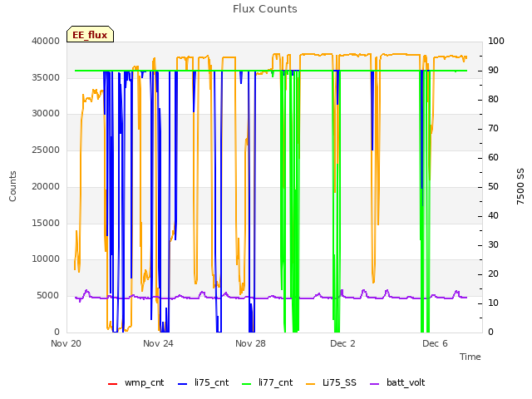The height and width of the screenshot is (399, 532).
Task: Toggle the Li75_SS legend entry
Action: click(331, 382)
